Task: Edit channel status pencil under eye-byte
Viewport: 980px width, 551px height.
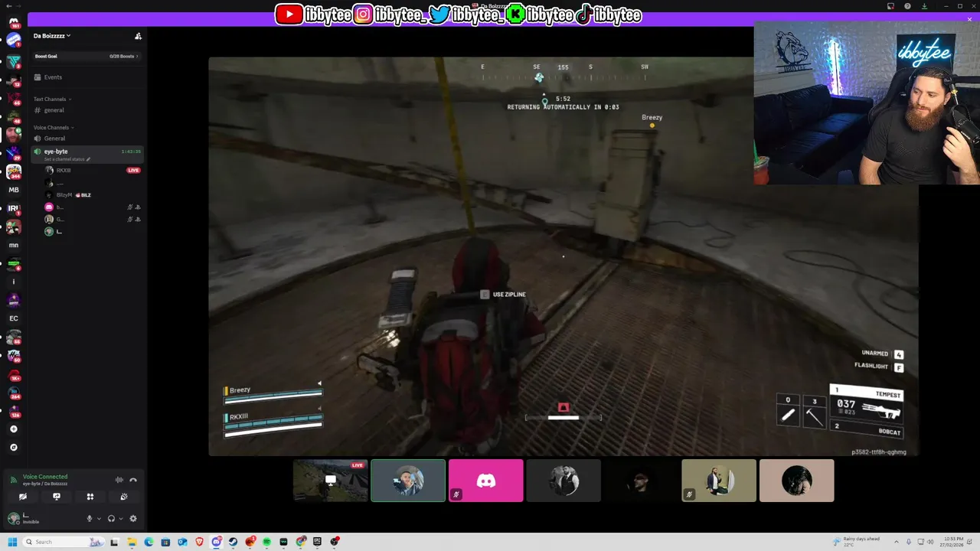Action: (x=88, y=159)
